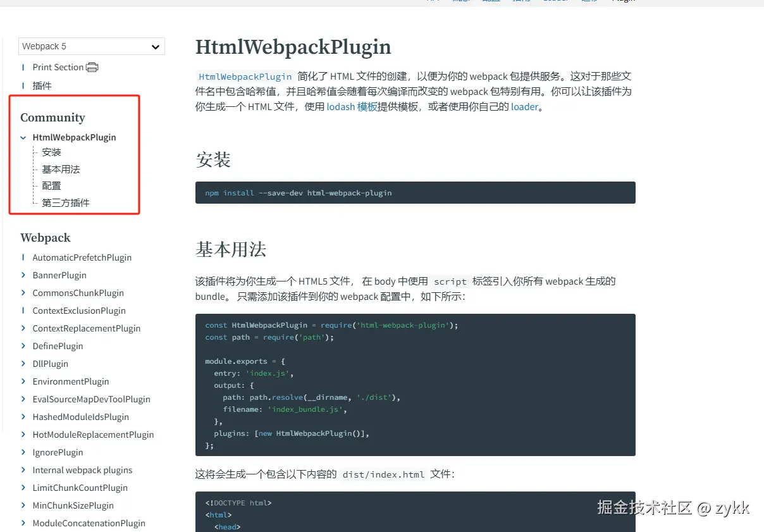This screenshot has width=764, height=532.
Task: Click the HtmlWebpackPlugin page title
Action: (293, 47)
